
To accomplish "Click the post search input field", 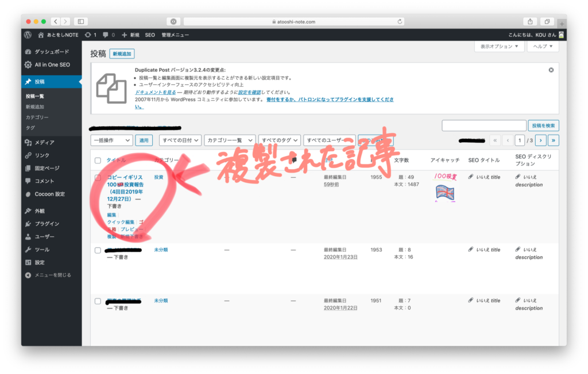I will tap(483, 126).
